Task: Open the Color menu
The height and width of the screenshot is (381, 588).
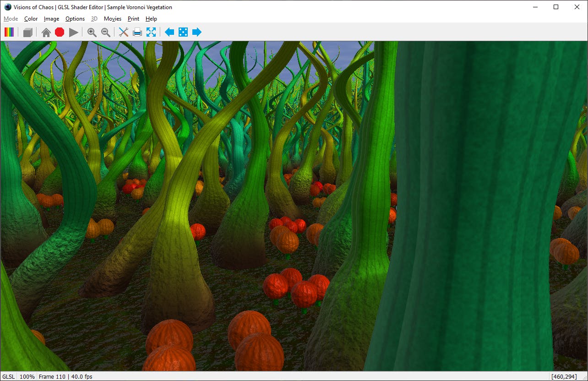Action: (31, 19)
